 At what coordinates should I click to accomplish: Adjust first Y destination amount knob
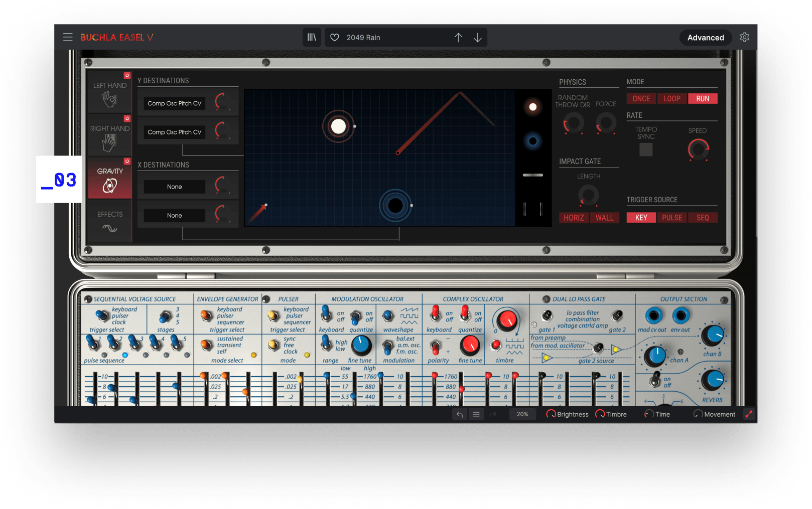pyautogui.click(x=224, y=102)
